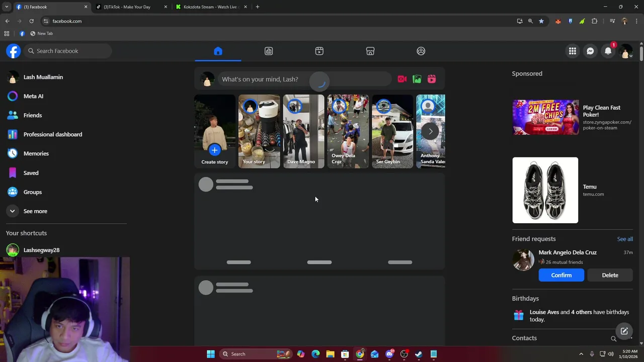The image size is (644, 362).
Task: View Dave Magno's story
Action: (x=303, y=131)
